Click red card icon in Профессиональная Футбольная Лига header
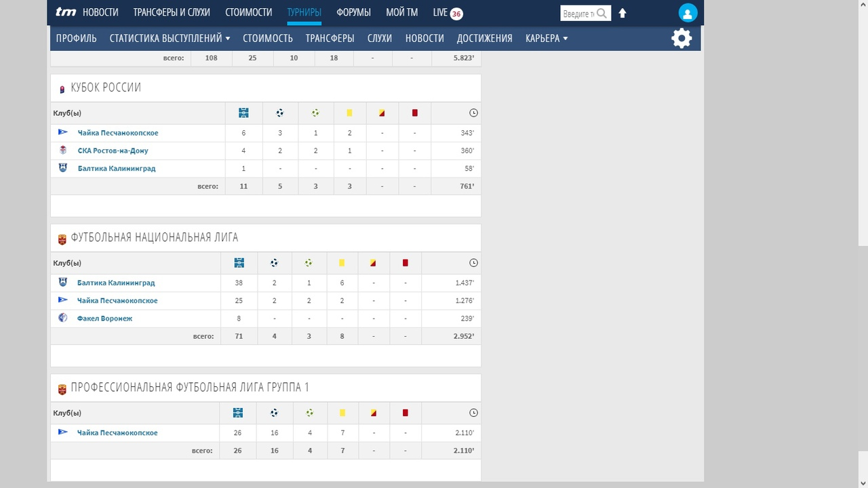The width and height of the screenshot is (868, 488). pyautogui.click(x=406, y=413)
